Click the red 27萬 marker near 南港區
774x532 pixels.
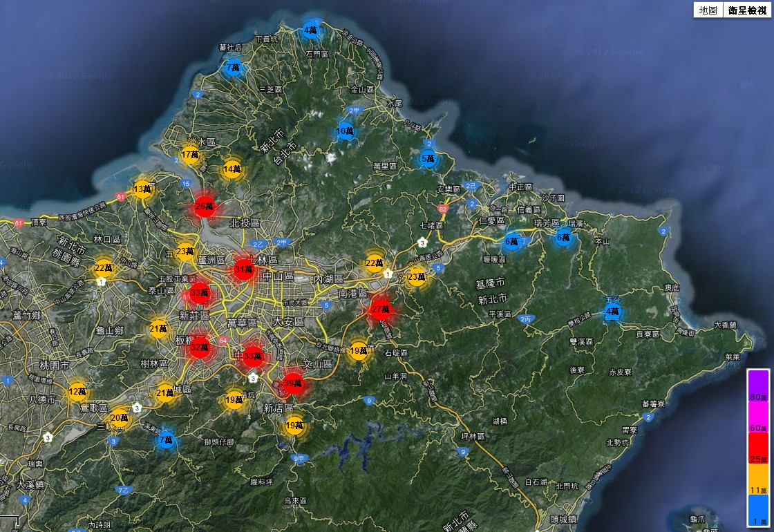[x=381, y=310]
